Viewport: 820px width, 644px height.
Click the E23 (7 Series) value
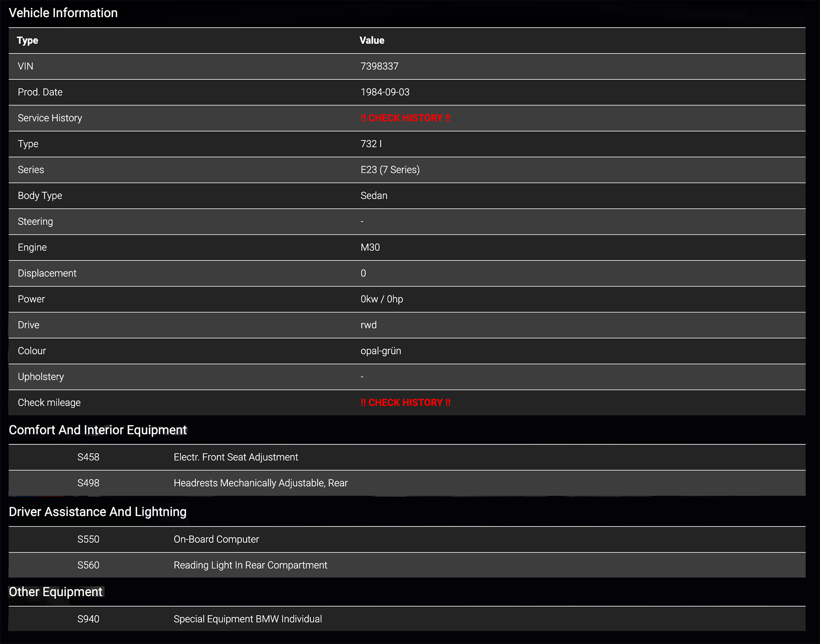click(x=390, y=170)
